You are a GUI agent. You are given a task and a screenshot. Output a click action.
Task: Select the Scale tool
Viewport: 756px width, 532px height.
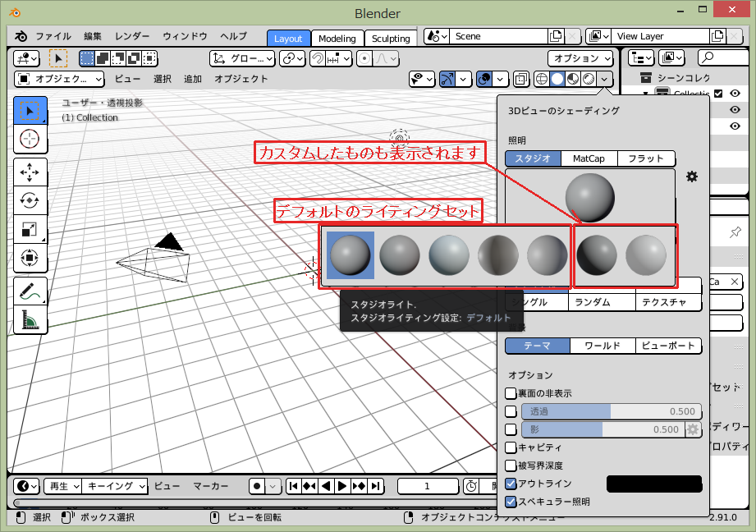point(30,229)
